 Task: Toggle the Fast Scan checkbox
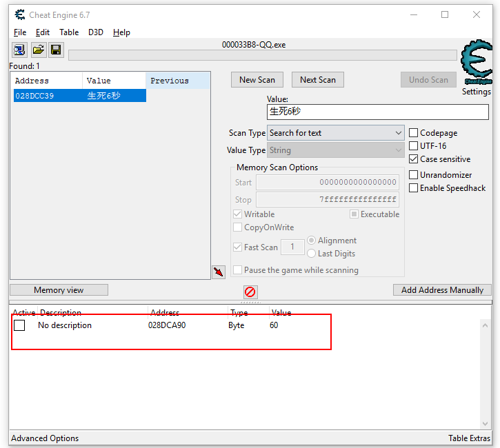[237, 247]
